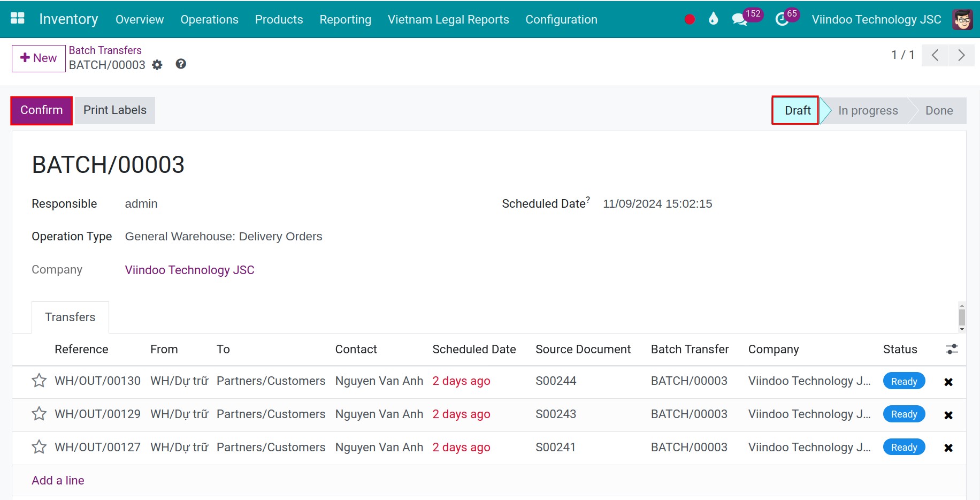Sort by Contact column header
The height and width of the screenshot is (500, 980).
click(356, 349)
